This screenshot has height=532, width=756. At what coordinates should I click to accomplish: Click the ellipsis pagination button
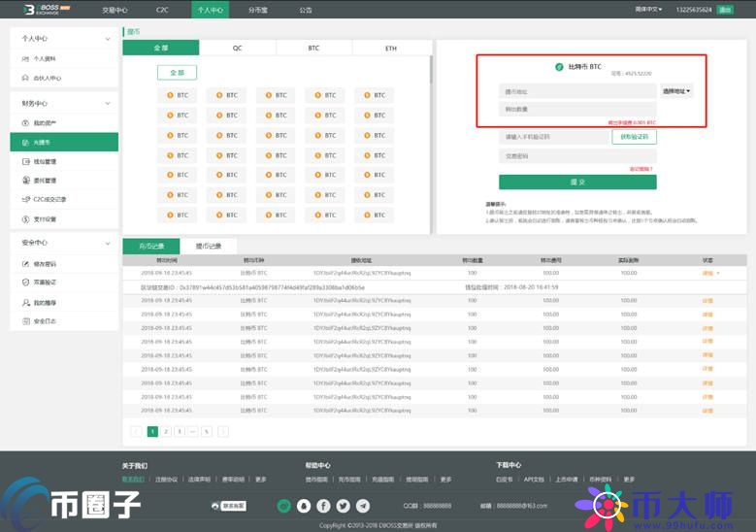coord(193,431)
